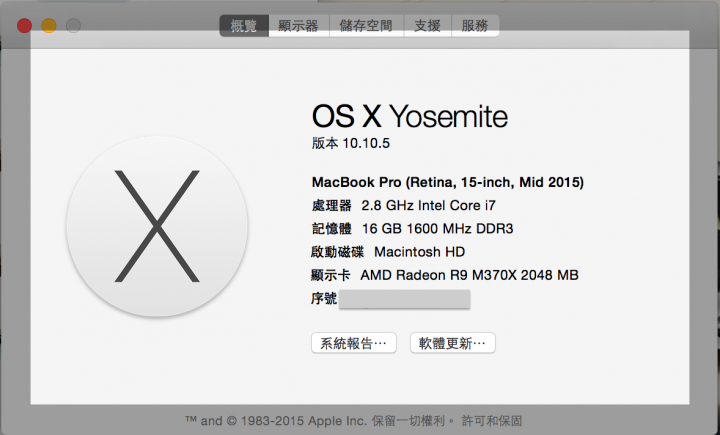Open the 顯示器 tab
The width and height of the screenshot is (720, 435).
tap(298, 26)
